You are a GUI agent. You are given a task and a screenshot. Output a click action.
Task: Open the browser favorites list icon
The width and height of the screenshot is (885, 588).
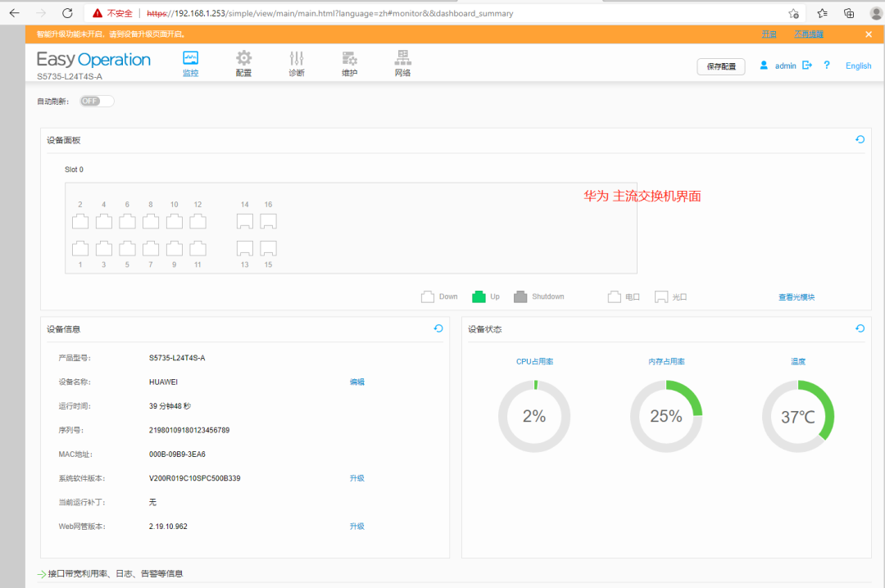point(823,13)
